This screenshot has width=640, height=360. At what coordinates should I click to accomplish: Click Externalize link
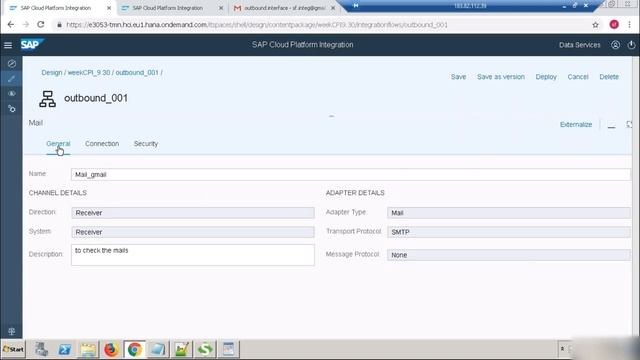pyautogui.click(x=576, y=124)
